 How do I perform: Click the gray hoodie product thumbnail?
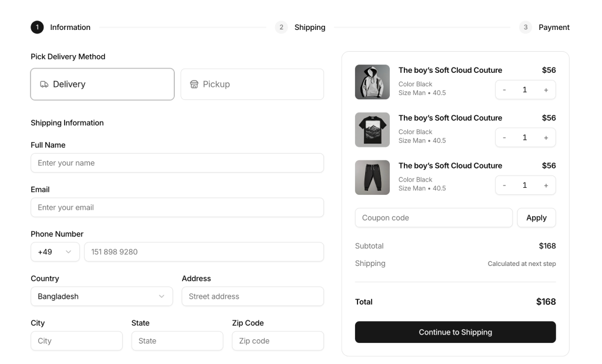372,82
